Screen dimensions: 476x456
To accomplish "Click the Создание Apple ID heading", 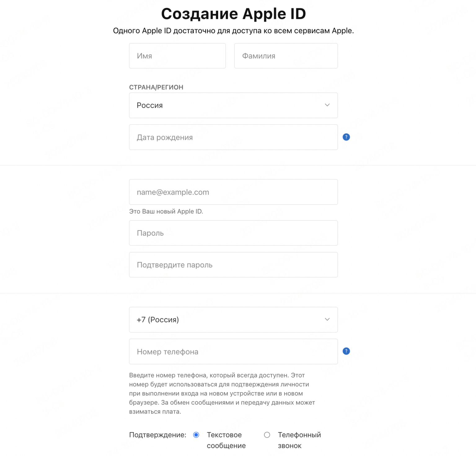I will [233, 14].
